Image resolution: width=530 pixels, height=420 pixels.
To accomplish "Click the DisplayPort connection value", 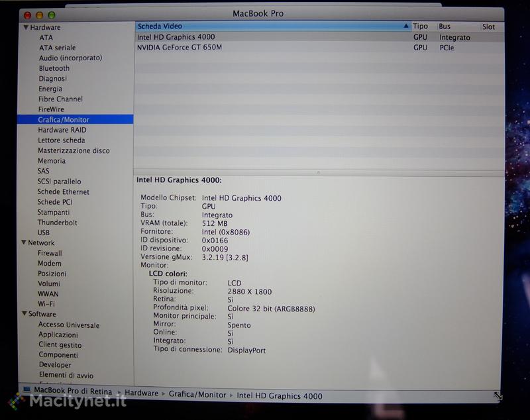I will click(x=246, y=350).
